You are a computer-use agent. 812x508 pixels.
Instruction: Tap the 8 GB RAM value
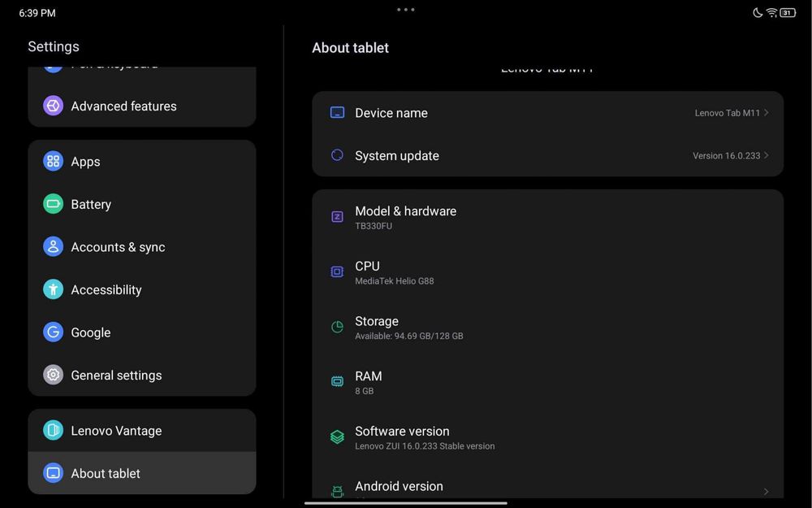[364, 391]
